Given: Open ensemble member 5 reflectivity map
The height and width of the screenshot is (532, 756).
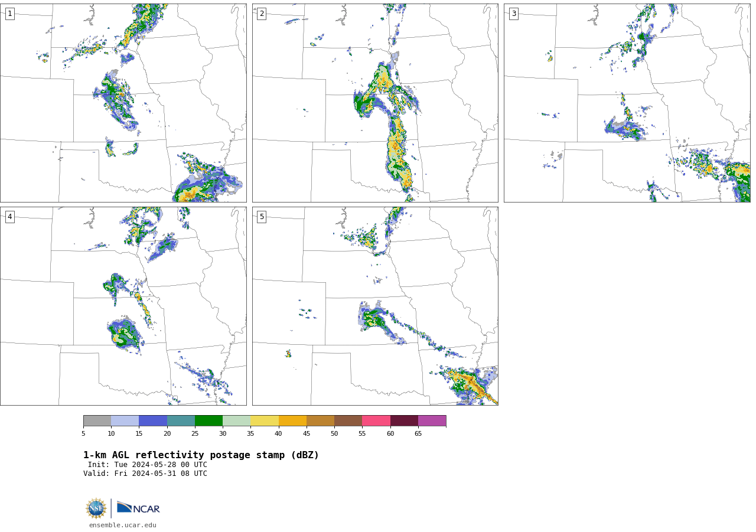Looking at the screenshot, I should (375, 306).
